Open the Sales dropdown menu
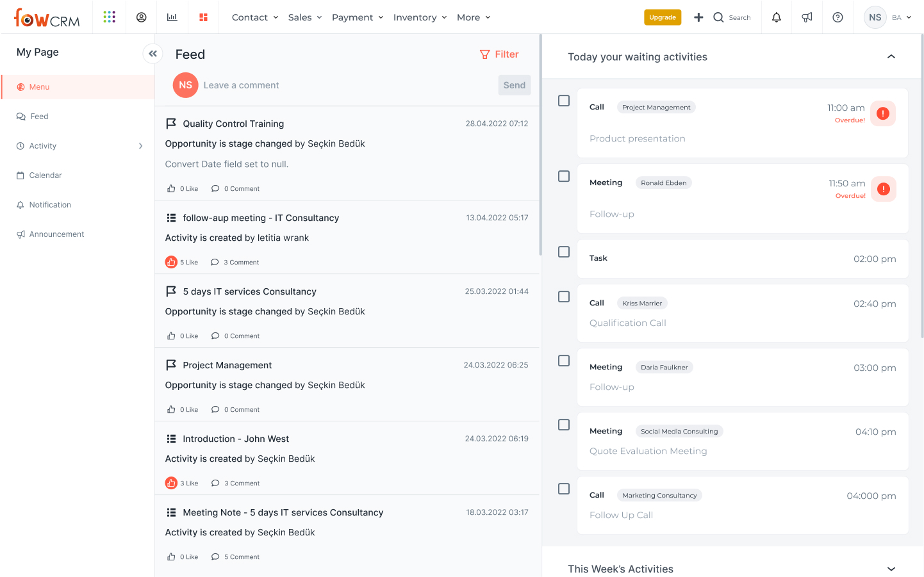924x577 pixels. (x=305, y=17)
